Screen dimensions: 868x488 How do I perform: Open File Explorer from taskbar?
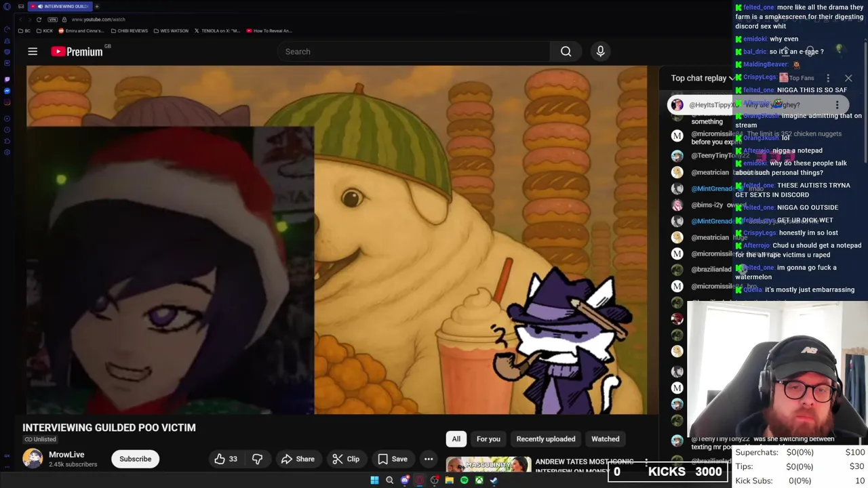coord(449,481)
